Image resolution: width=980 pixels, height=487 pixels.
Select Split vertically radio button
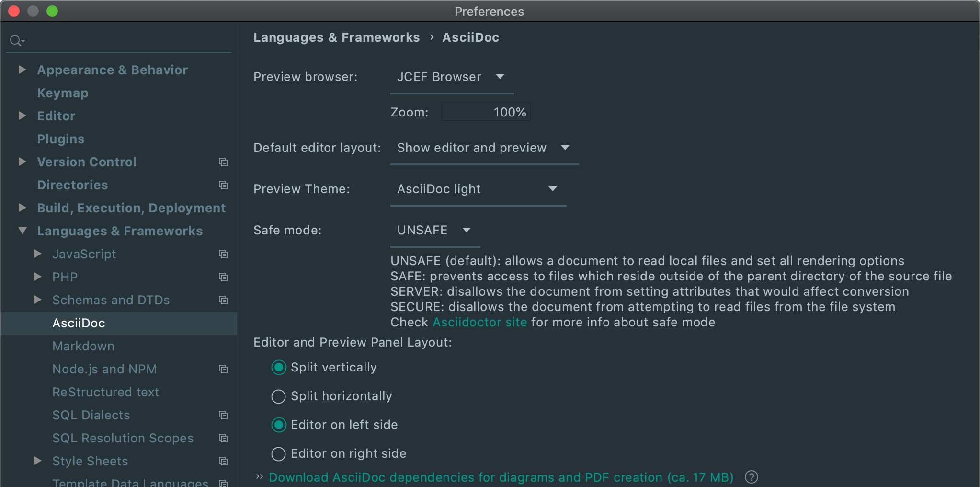point(279,368)
